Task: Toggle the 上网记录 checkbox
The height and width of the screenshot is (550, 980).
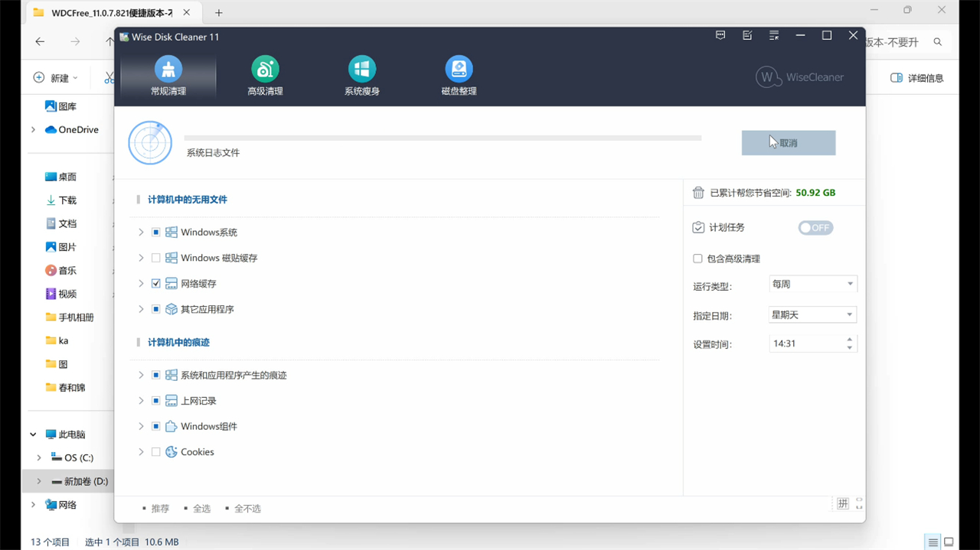Action: (x=156, y=401)
